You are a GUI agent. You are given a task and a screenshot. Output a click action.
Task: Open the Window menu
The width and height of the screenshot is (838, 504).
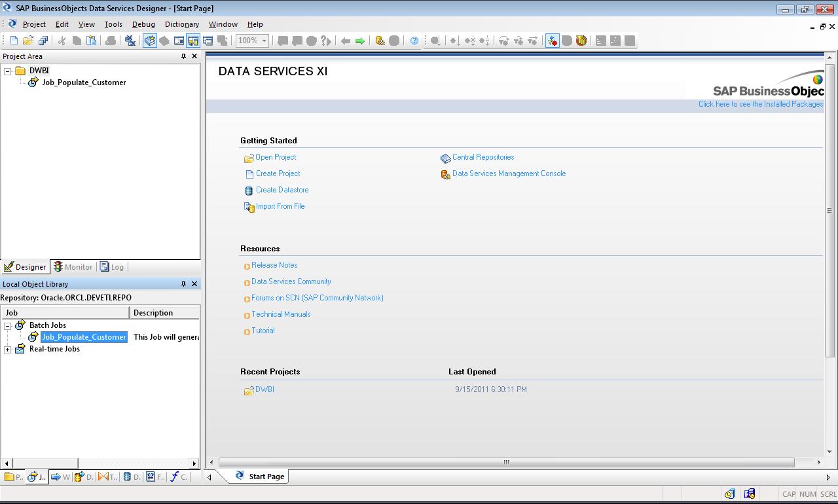pos(223,24)
